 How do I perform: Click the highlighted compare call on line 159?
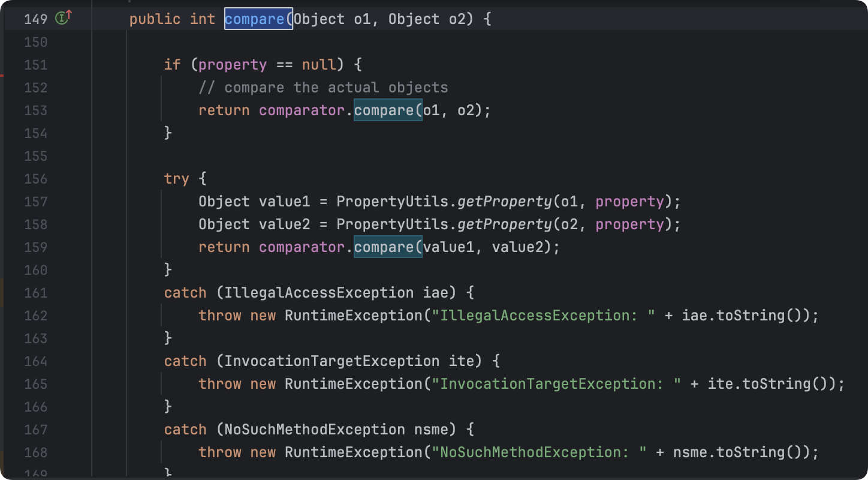388,247
